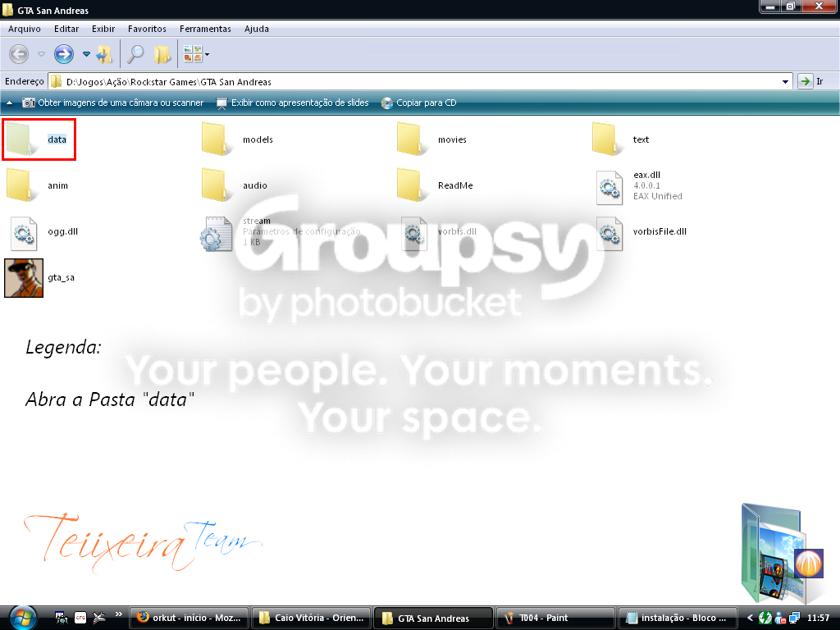840x630 pixels.
Task: Click the Back navigation arrow button
Action: (19, 54)
